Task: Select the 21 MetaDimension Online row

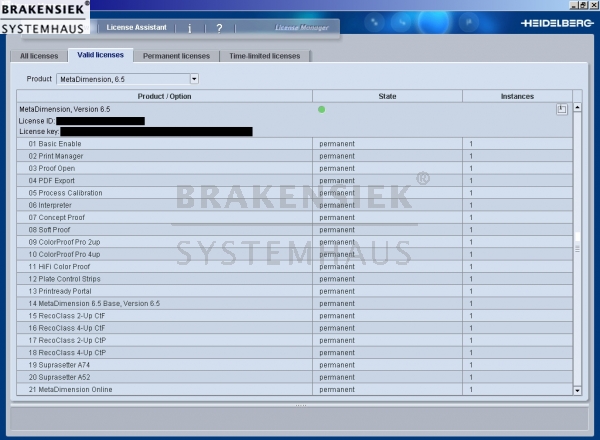Action: coord(295,389)
